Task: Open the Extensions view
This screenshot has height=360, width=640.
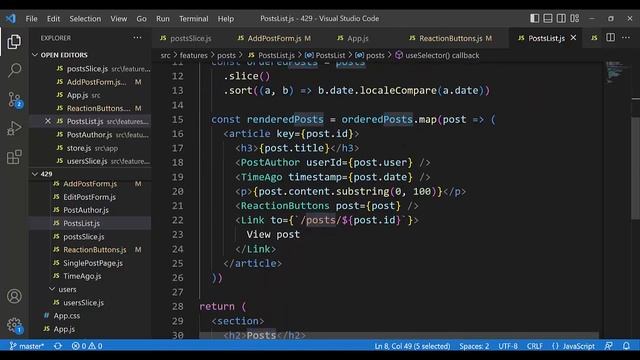Action: pos(14,157)
